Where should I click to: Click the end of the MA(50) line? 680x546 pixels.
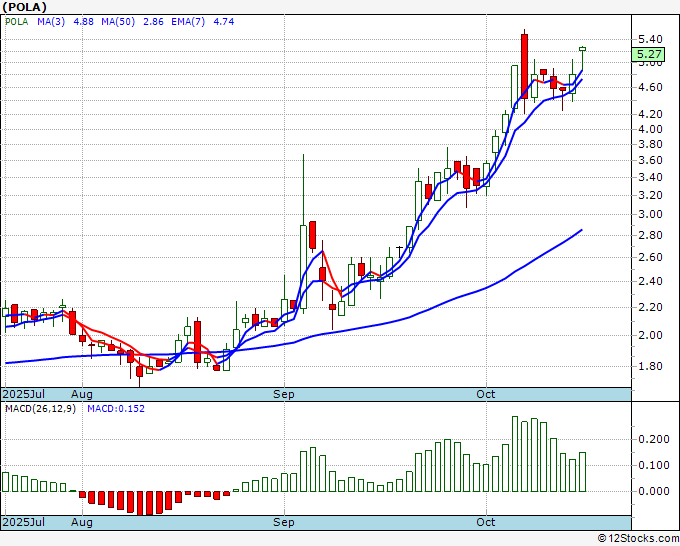click(x=581, y=231)
